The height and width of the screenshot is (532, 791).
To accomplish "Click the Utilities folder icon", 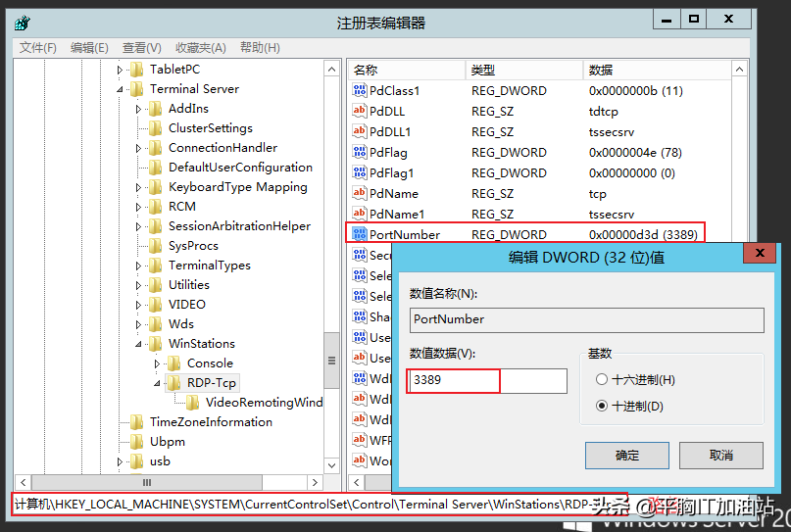I will [x=156, y=285].
